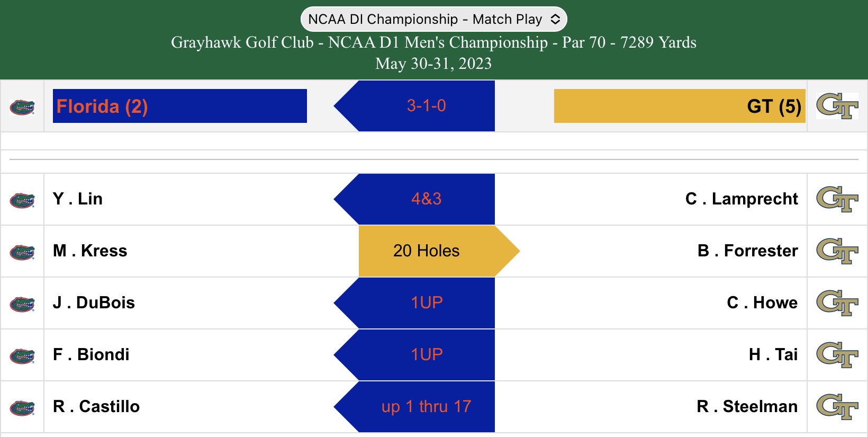The width and height of the screenshot is (868, 437).
Task: Open the up 1 thru 17 match
Action: pos(426,407)
